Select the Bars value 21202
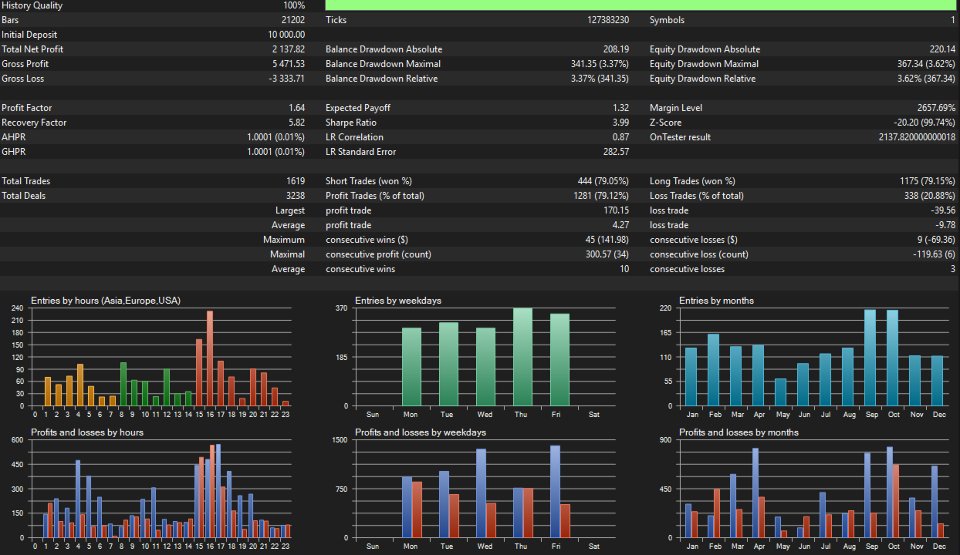The width and height of the screenshot is (960, 555). tap(293, 20)
